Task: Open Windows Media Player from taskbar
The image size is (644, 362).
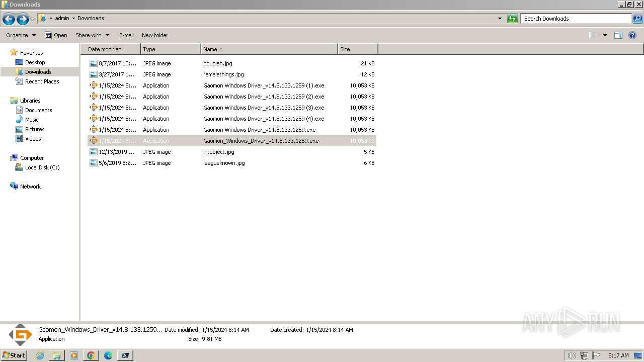Action: coord(74,355)
